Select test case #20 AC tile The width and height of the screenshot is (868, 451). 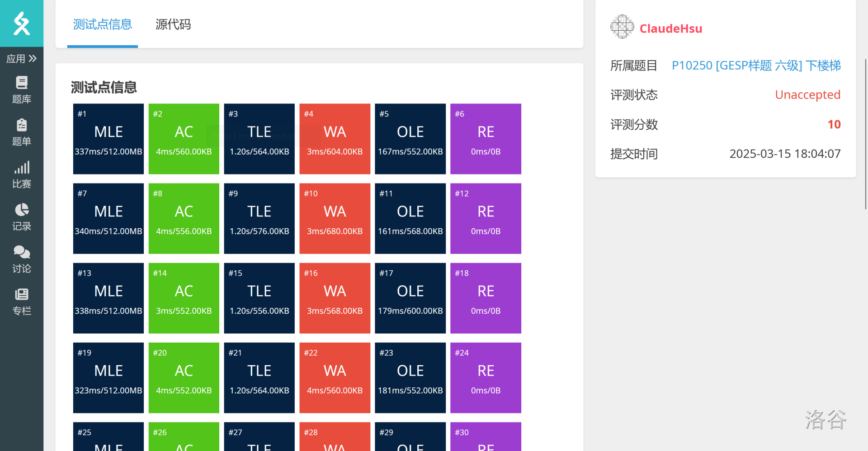[x=184, y=378]
